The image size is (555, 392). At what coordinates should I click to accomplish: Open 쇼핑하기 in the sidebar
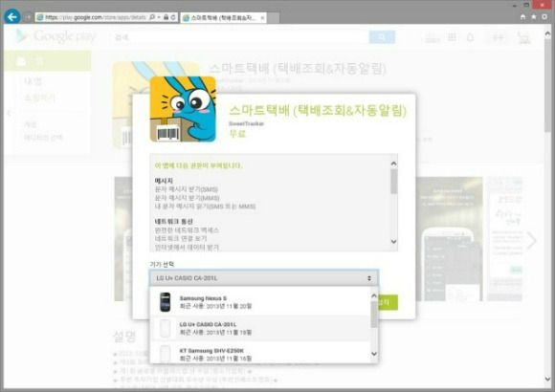coord(39,98)
